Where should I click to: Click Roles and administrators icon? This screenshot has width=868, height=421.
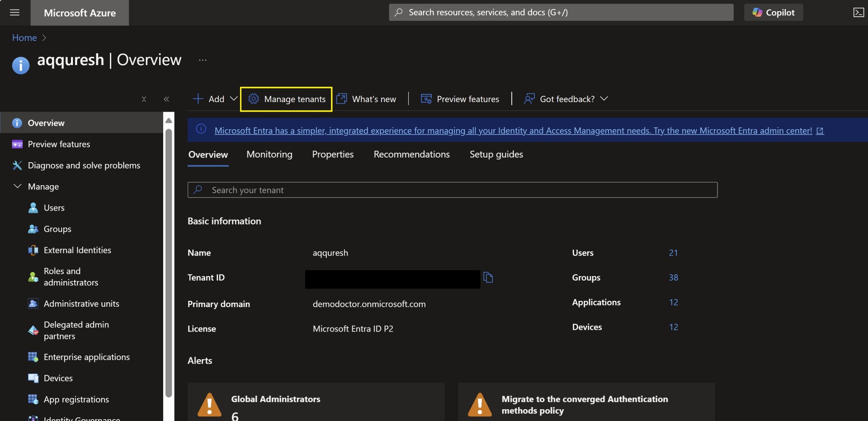point(33,277)
